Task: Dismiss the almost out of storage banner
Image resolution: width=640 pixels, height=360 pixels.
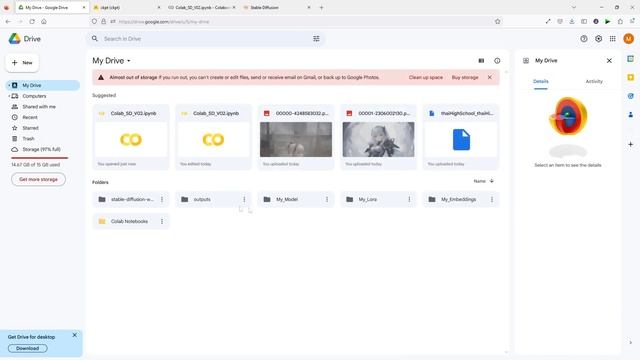Action: 489,78
